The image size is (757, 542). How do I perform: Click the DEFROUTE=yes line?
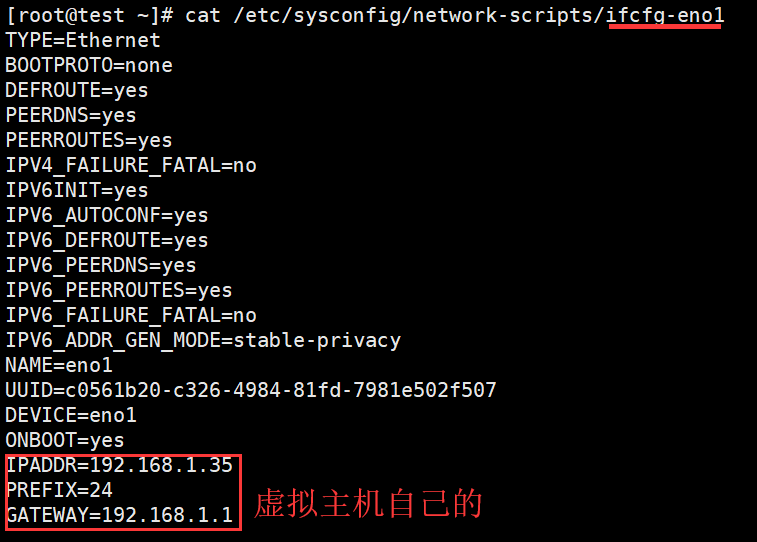77,90
